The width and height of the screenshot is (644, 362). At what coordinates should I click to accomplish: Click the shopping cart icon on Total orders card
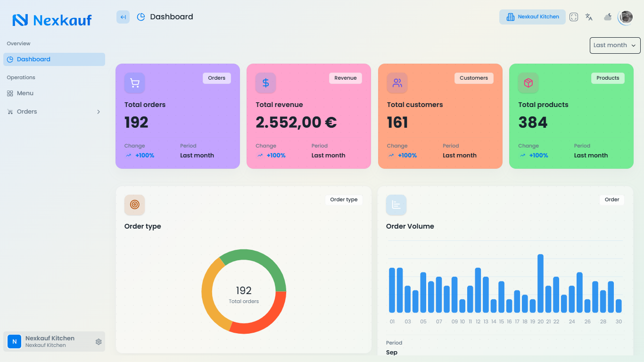(x=134, y=82)
